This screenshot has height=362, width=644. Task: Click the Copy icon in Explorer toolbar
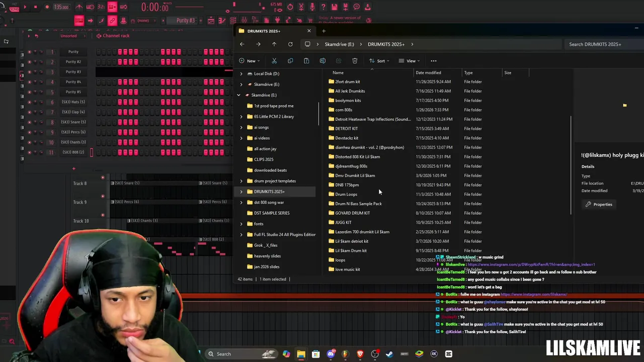point(290,61)
